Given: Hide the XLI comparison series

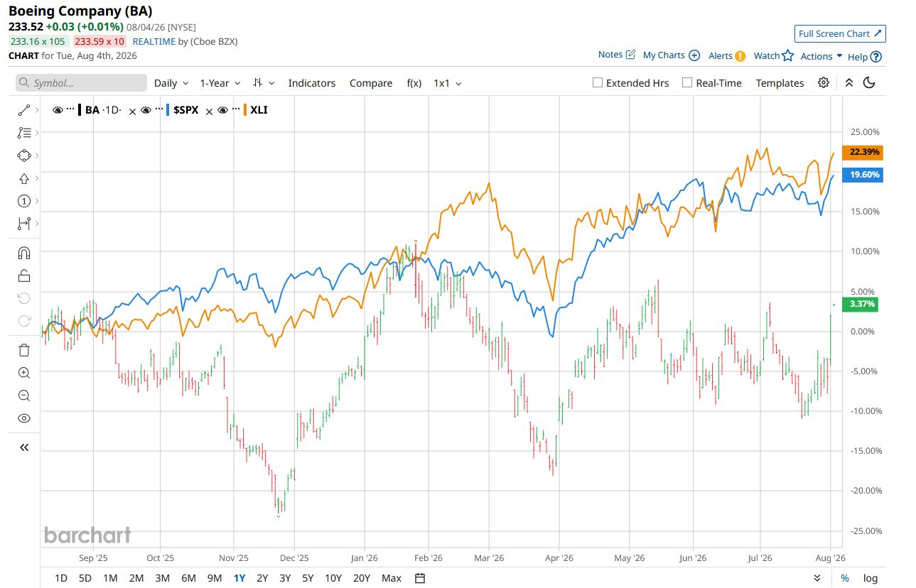Looking at the screenshot, I should click(223, 110).
